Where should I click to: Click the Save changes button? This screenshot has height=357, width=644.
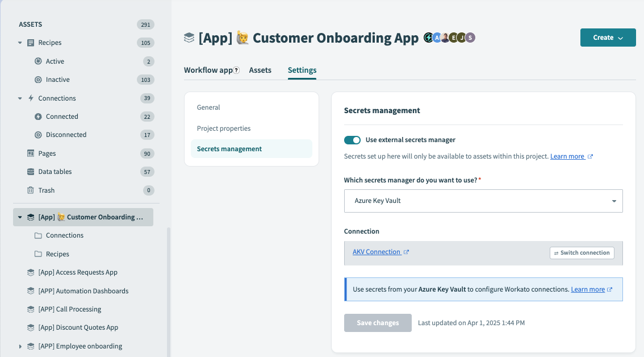point(378,323)
